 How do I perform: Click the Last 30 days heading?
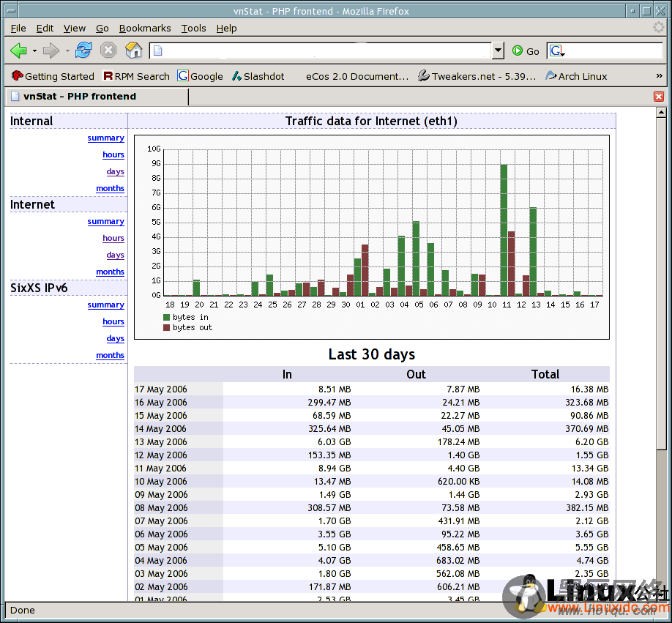pos(372,354)
